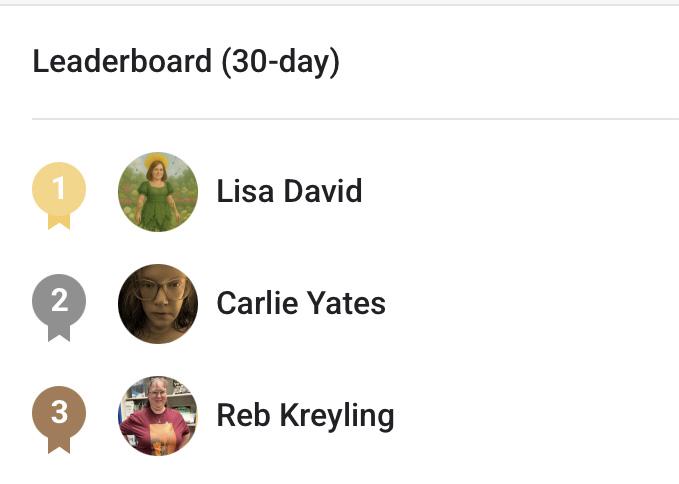View the first-place member's name
The height and width of the screenshot is (484, 679).
tap(289, 191)
